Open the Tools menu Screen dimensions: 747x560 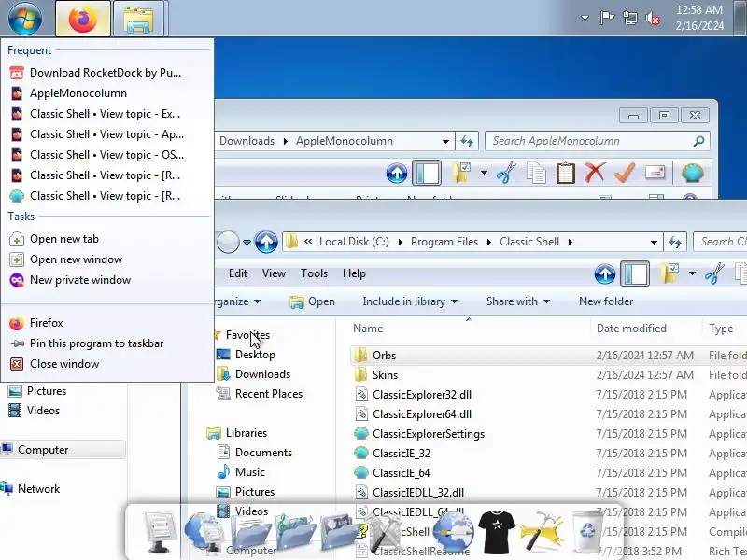[x=314, y=273]
